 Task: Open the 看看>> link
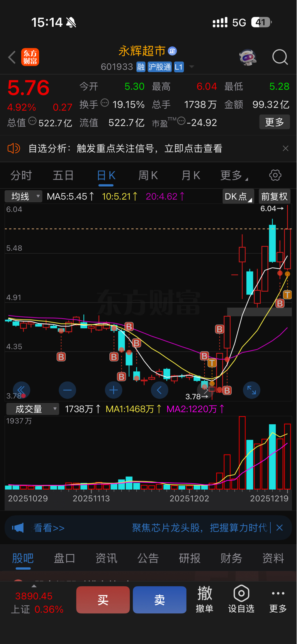coord(49,528)
